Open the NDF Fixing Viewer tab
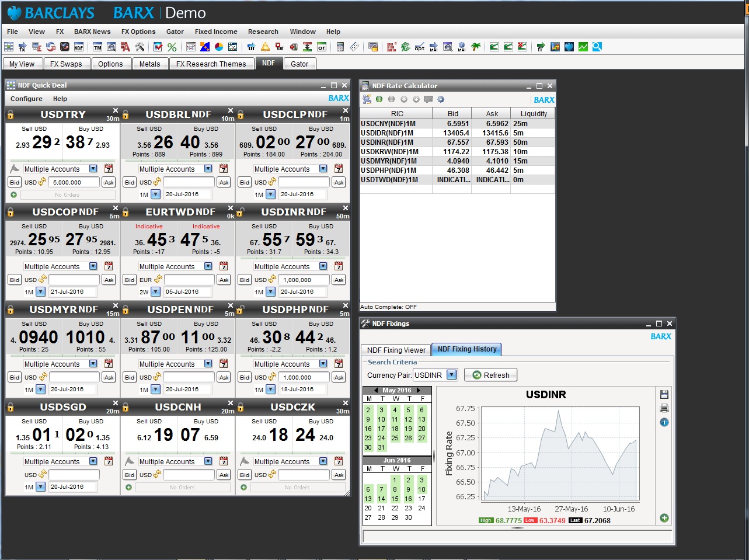 396,350
